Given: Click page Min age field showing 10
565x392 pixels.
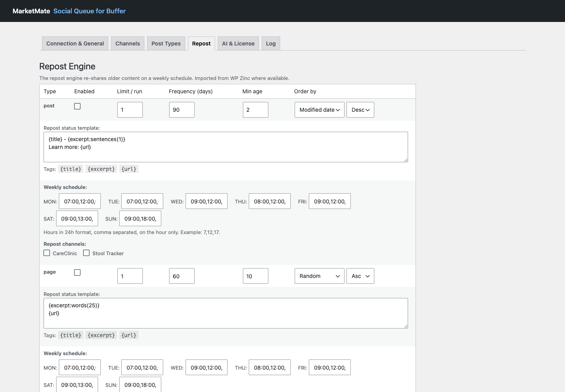Looking at the screenshot, I should tap(255, 276).
